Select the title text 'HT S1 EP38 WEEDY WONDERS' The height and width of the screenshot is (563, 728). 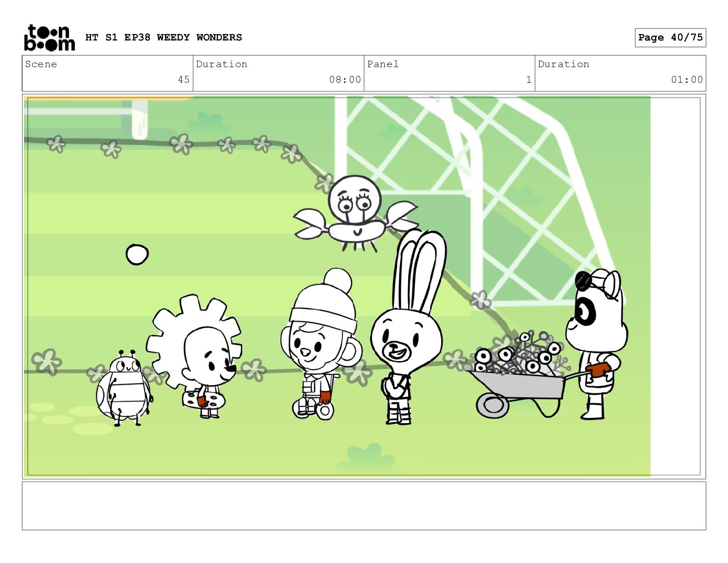164,37
